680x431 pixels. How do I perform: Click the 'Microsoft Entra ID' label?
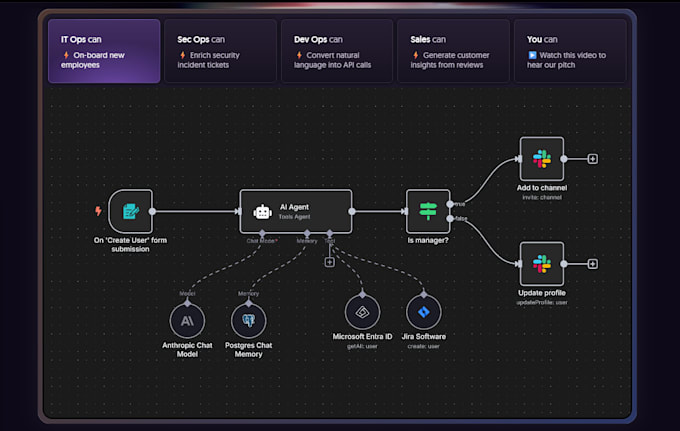(362, 336)
